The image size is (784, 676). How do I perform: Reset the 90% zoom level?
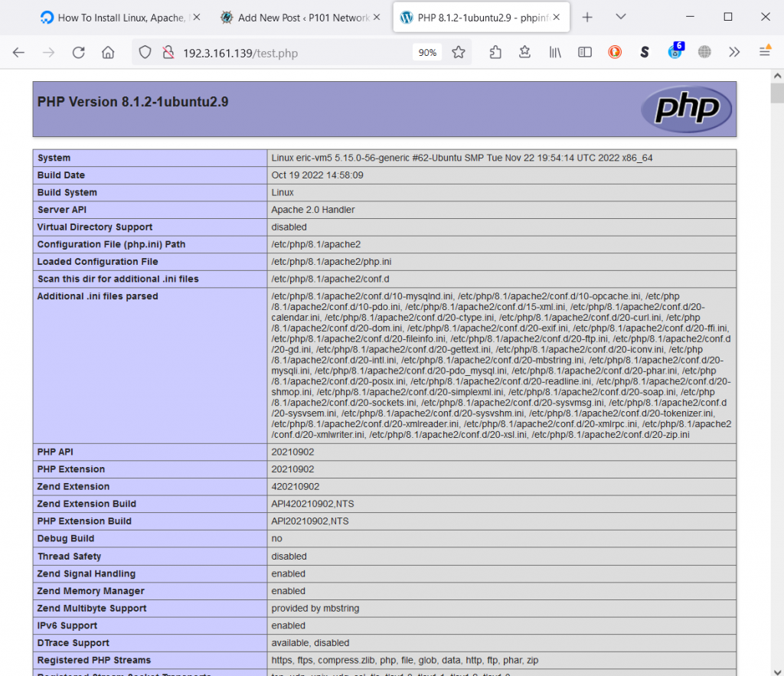pos(427,53)
